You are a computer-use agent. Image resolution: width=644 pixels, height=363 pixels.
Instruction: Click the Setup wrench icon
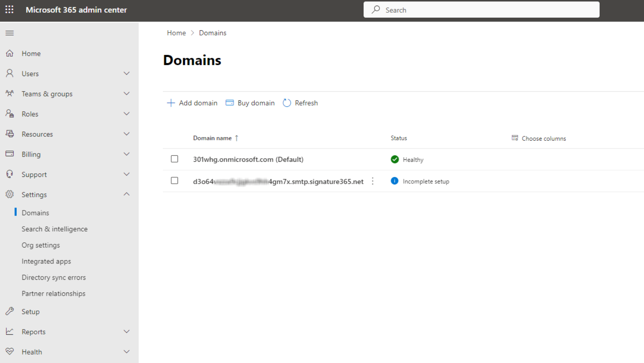tap(10, 311)
